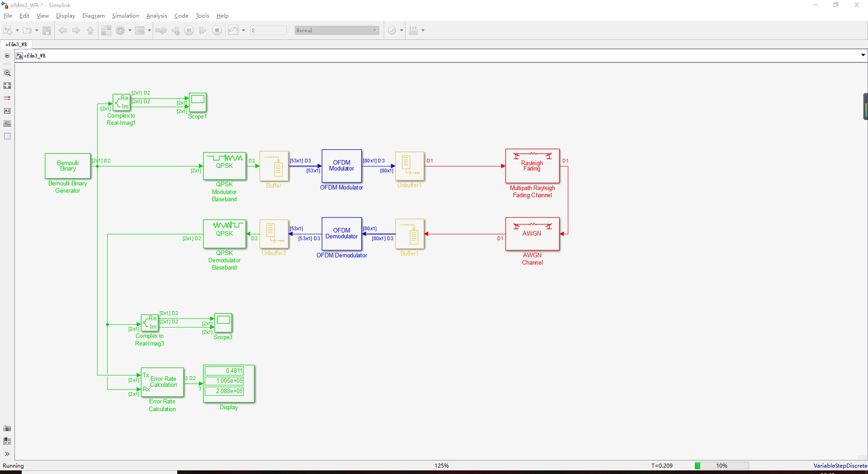This screenshot has height=474, width=868.
Task: Open the Data Inspector icon
Action: click(x=233, y=30)
